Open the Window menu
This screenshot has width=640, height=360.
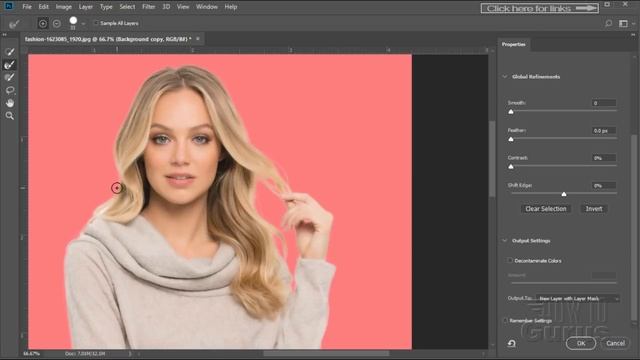[x=207, y=7]
